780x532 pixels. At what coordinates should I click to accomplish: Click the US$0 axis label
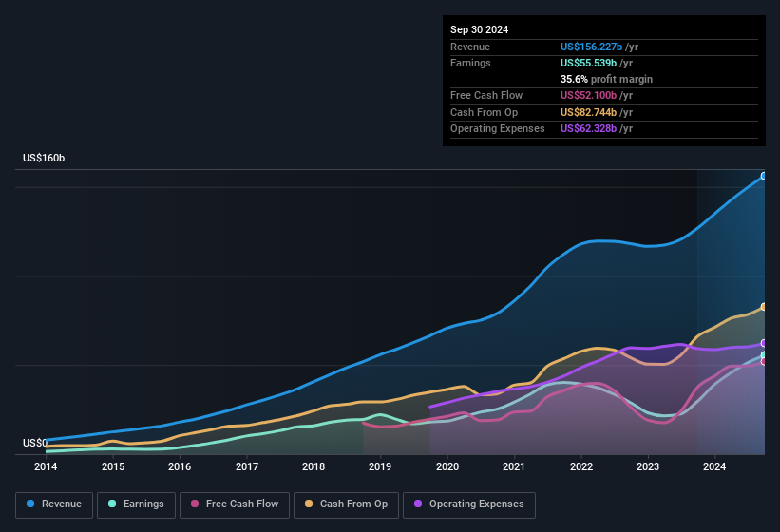click(x=35, y=443)
